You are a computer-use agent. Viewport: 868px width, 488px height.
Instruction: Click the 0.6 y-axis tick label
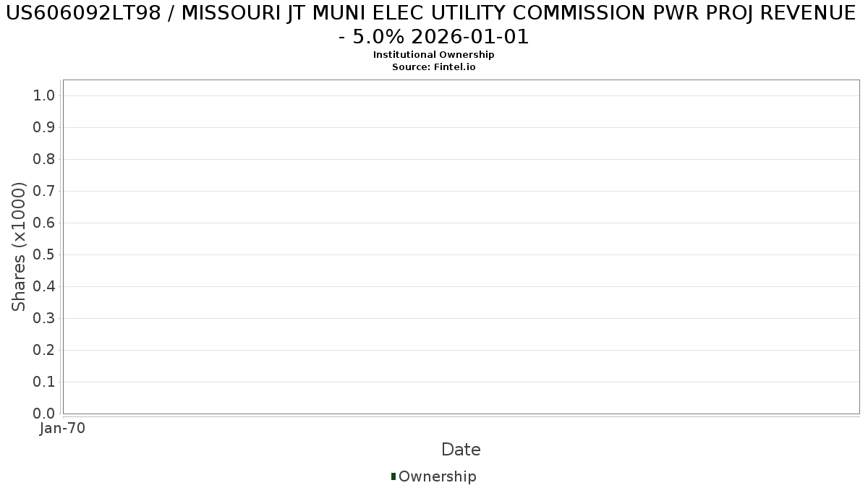point(45,223)
